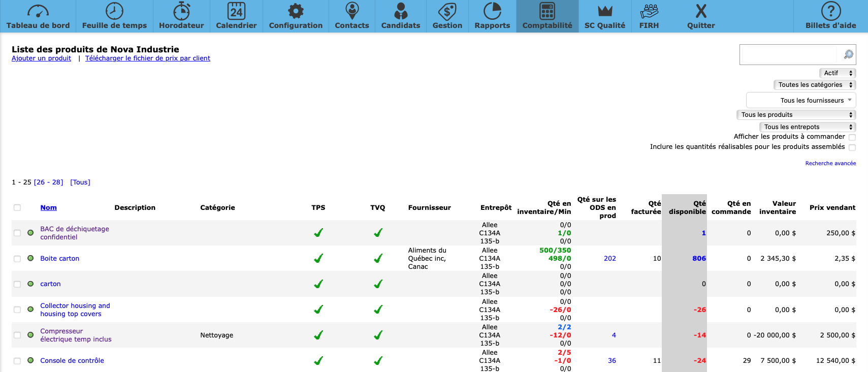Click the green status dot beside carton

(x=30, y=284)
